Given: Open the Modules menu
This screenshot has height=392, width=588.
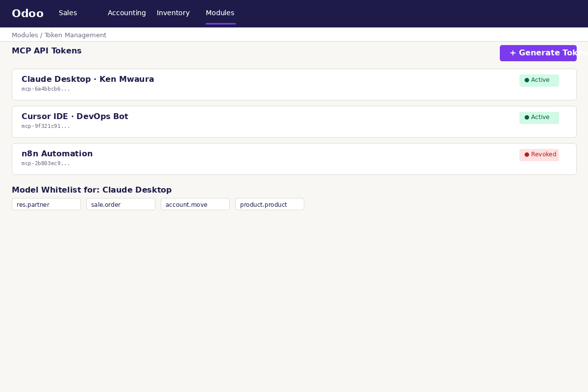Looking at the screenshot, I should point(220,13).
